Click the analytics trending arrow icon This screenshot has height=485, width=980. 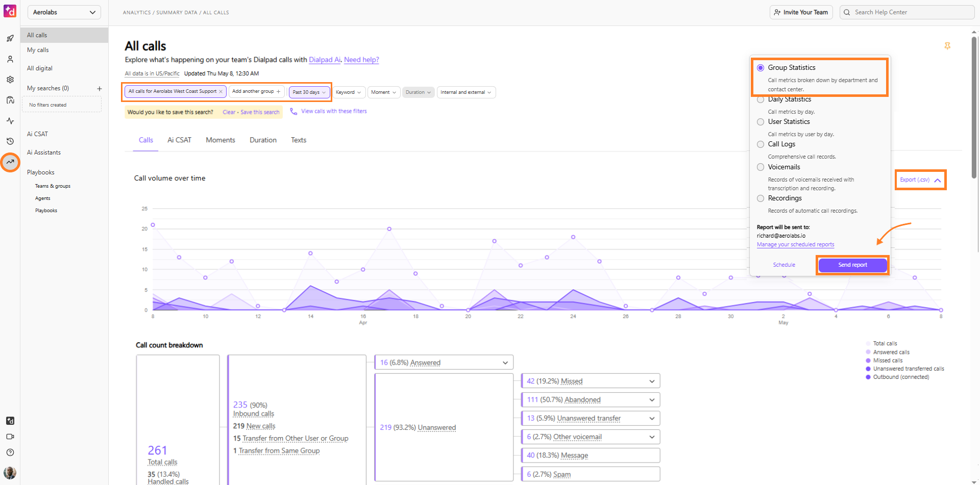point(10,162)
